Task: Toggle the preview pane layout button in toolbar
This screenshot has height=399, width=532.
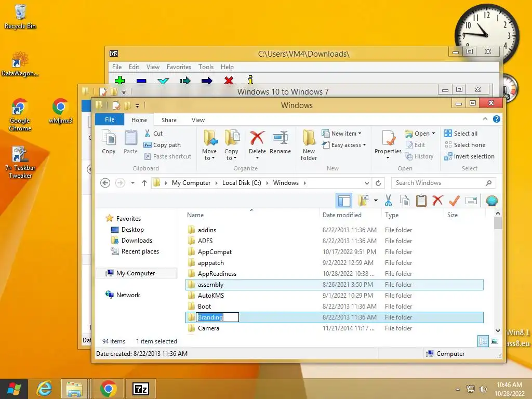Action: pyautogui.click(x=344, y=201)
